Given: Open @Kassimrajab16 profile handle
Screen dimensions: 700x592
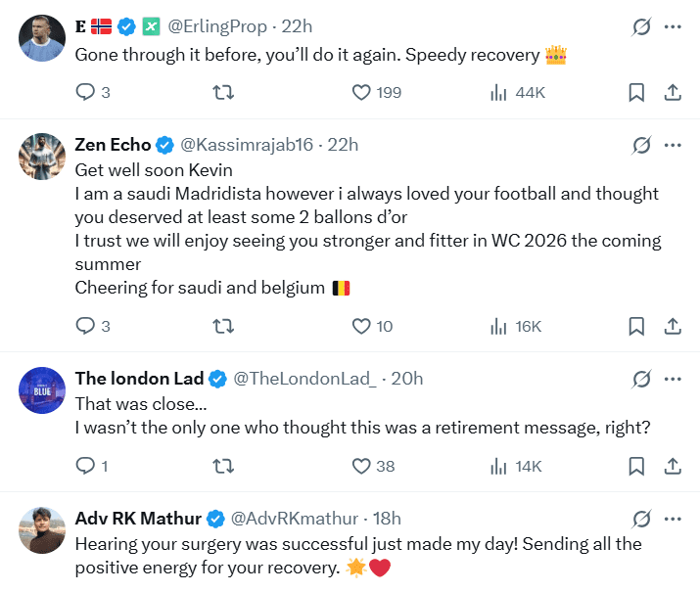Looking at the screenshot, I should pos(247,145).
